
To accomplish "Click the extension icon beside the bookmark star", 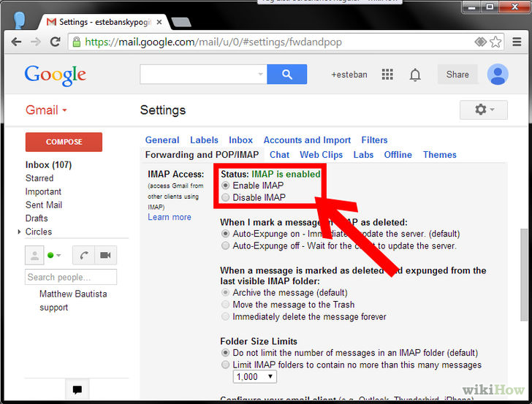I will point(480,42).
